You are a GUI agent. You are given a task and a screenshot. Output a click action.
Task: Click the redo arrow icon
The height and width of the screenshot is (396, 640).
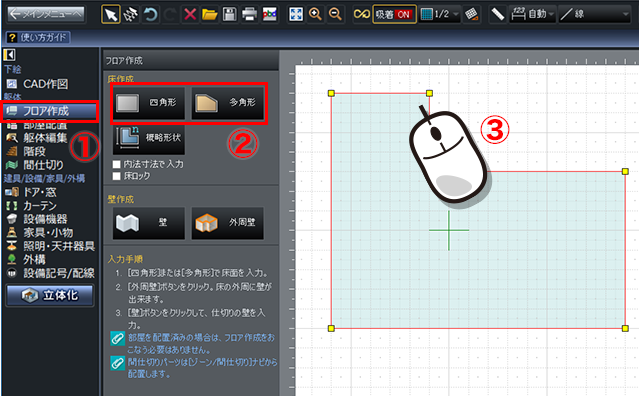(170, 14)
